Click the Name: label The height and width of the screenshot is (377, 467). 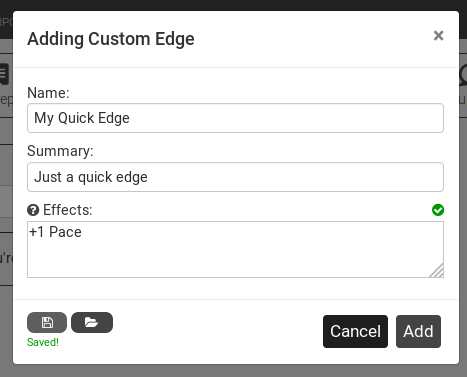tap(48, 93)
